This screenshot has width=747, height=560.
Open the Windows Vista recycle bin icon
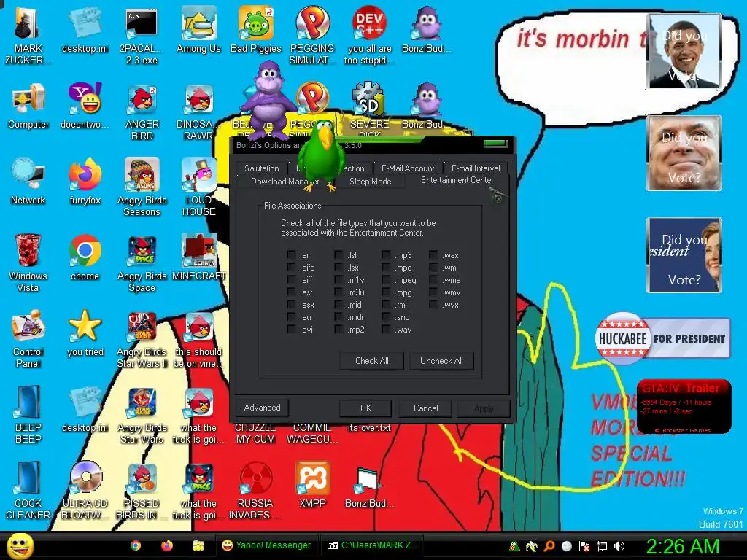[x=28, y=262]
